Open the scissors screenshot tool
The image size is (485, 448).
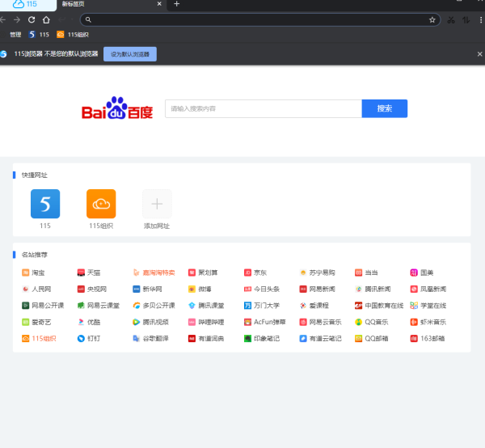pos(451,20)
